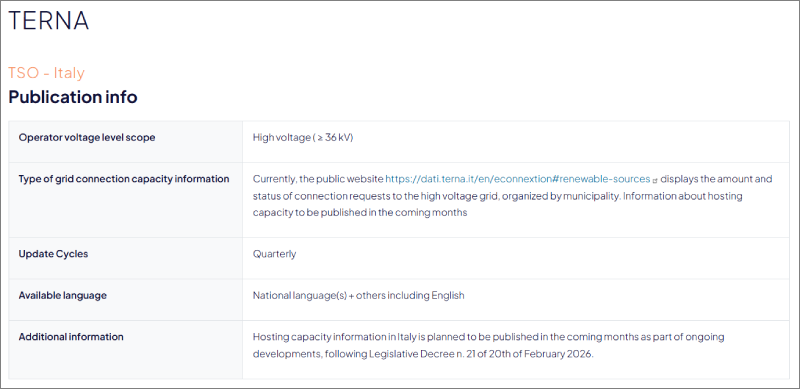
Task: Click the Legislative Decree n. 21 text
Action: click(421, 354)
